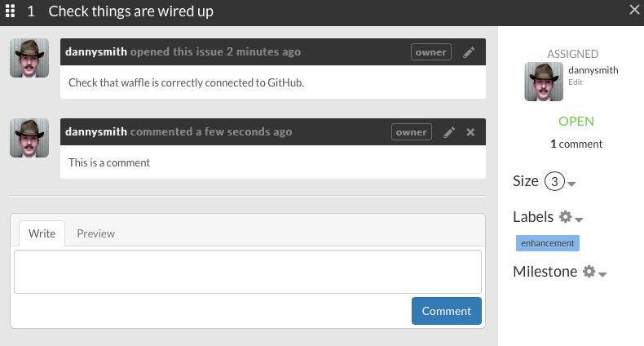Expand the Labels dropdown arrow
The width and height of the screenshot is (644, 346).
pyautogui.click(x=579, y=220)
